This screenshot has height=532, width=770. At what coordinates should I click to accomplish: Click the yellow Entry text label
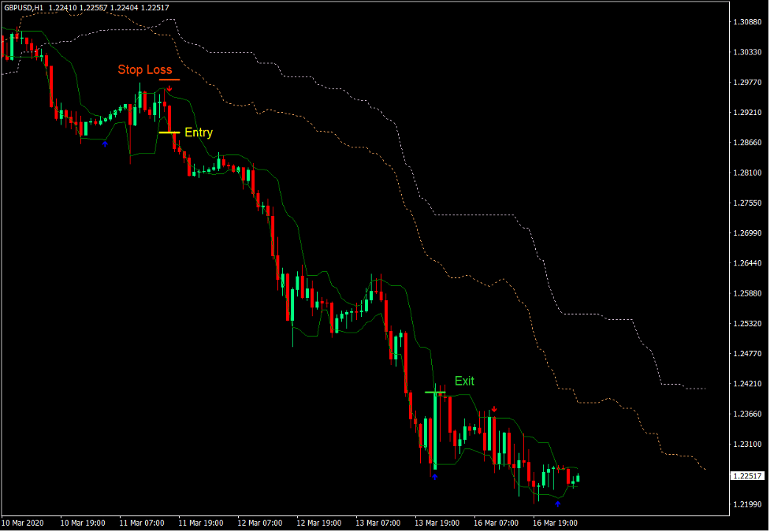coord(199,132)
